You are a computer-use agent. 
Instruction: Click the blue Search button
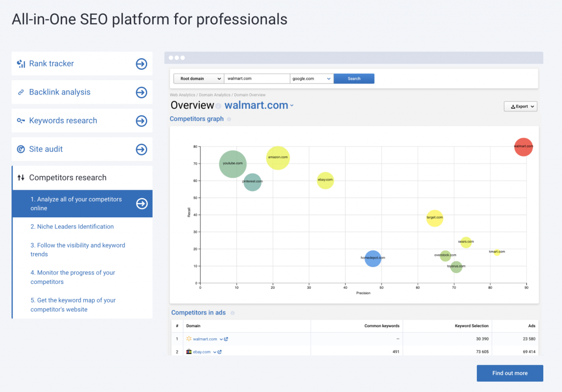point(354,79)
